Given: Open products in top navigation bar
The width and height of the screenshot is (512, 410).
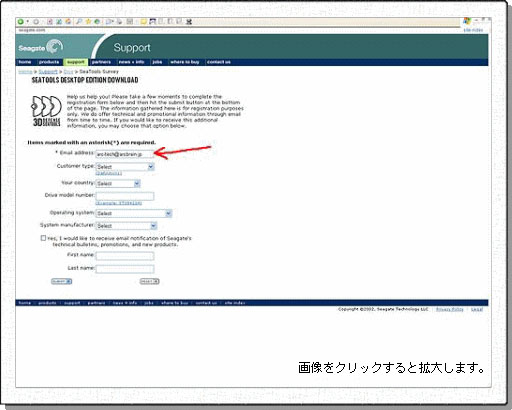Looking at the screenshot, I should (x=49, y=62).
